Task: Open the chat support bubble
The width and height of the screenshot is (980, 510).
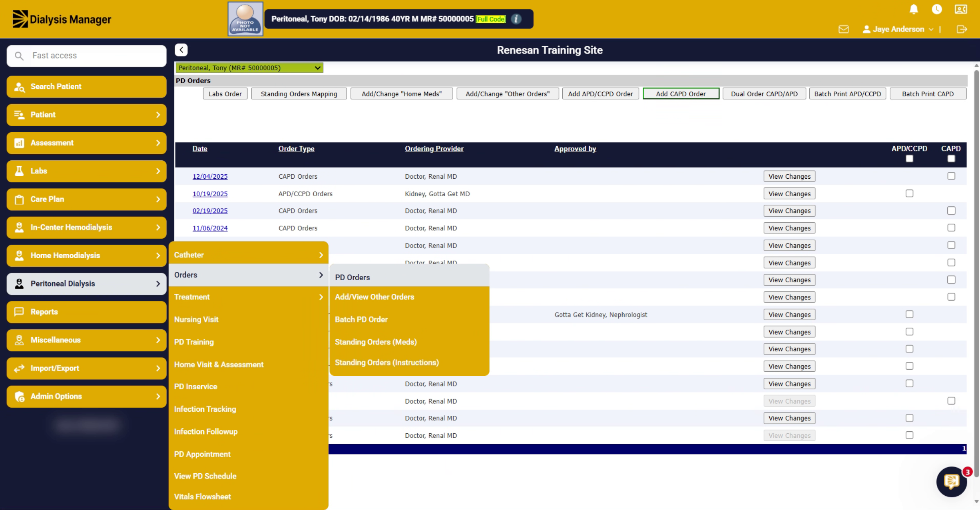Action: [x=951, y=481]
